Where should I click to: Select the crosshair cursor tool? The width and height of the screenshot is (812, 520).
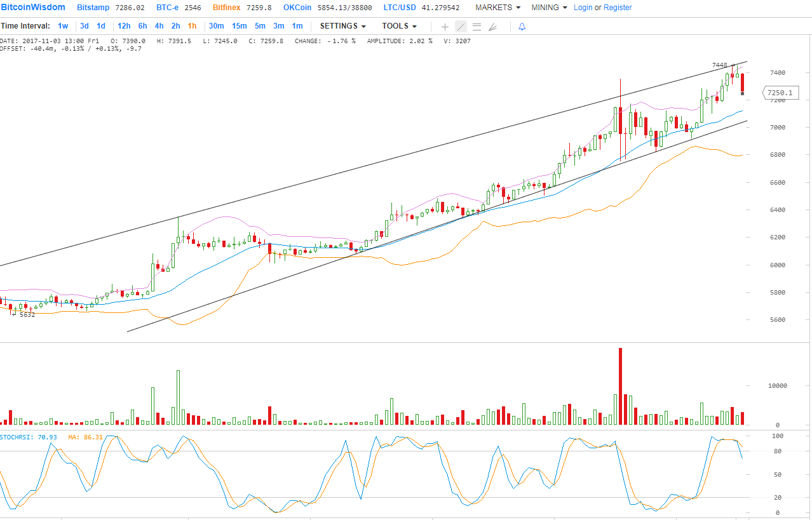(x=445, y=27)
